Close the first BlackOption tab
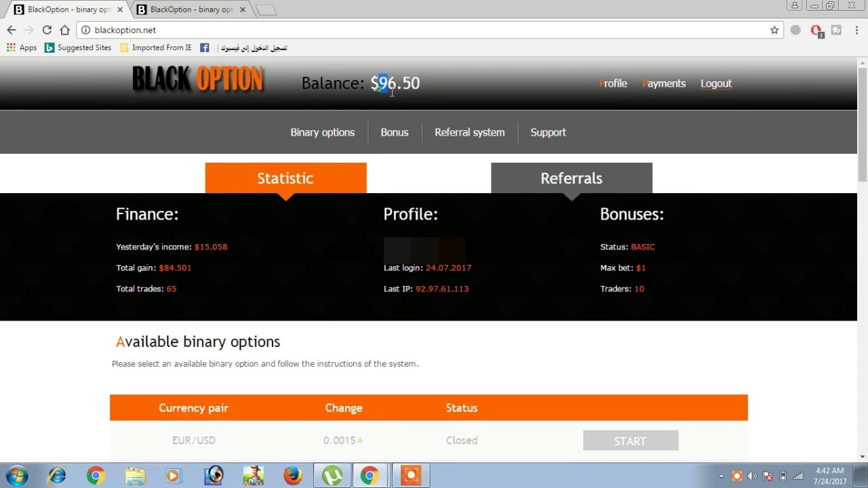The image size is (868, 488). 120,9
